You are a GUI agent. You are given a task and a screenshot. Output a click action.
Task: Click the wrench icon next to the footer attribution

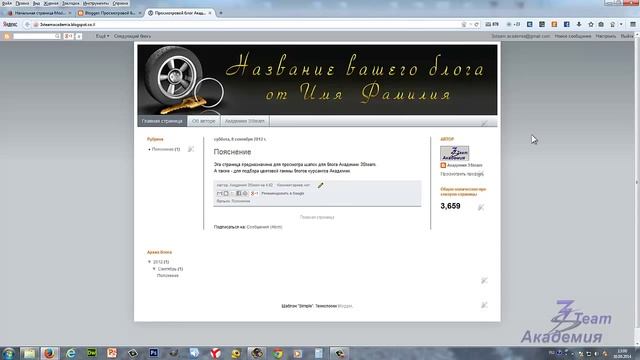(x=484, y=305)
